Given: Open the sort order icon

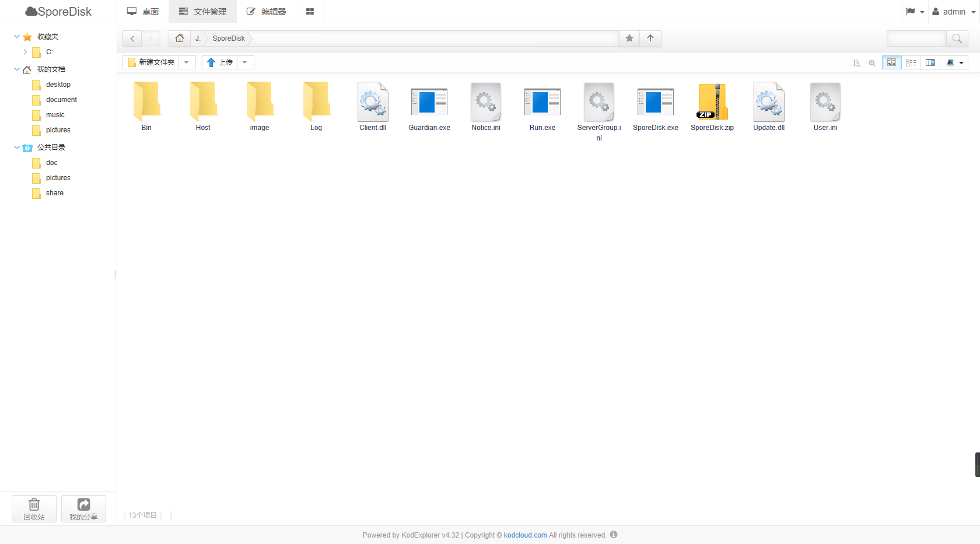Looking at the screenshot, I should [856, 62].
